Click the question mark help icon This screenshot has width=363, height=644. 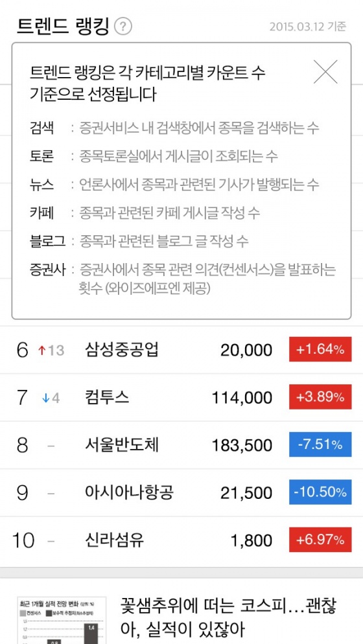point(123,27)
